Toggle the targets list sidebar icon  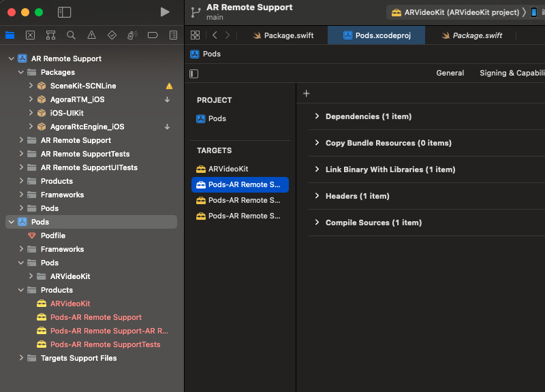(x=194, y=73)
